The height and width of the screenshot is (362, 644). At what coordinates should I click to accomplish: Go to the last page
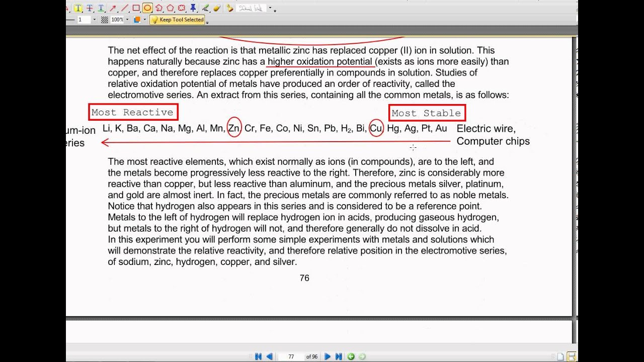pyautogui.click(x=339, y=356)
